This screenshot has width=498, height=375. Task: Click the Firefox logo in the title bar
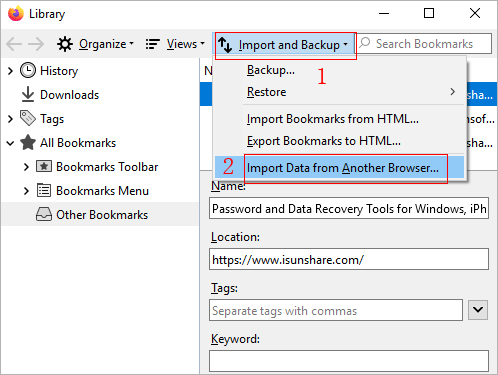pos(16,14)
